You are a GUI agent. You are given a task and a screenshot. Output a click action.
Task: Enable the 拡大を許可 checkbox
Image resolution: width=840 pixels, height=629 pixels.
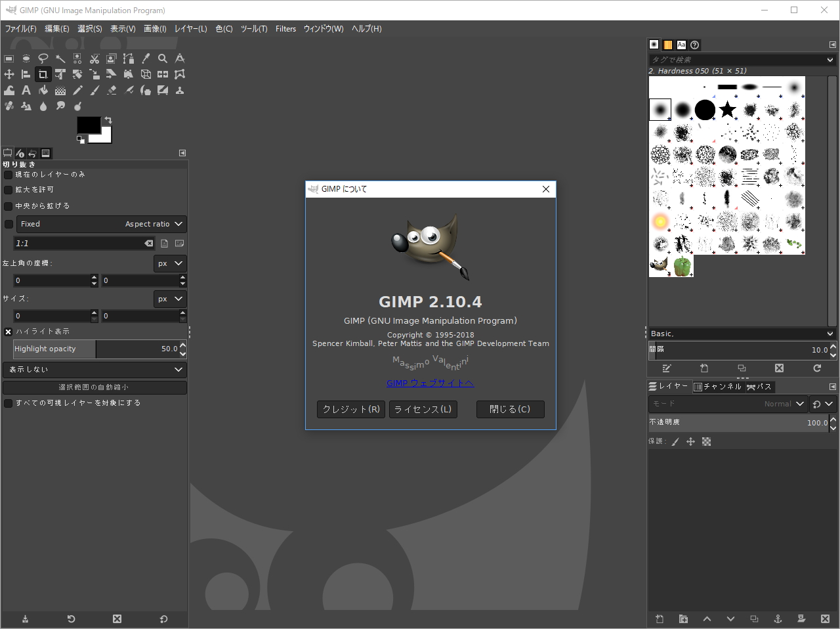tap(7, 190)
